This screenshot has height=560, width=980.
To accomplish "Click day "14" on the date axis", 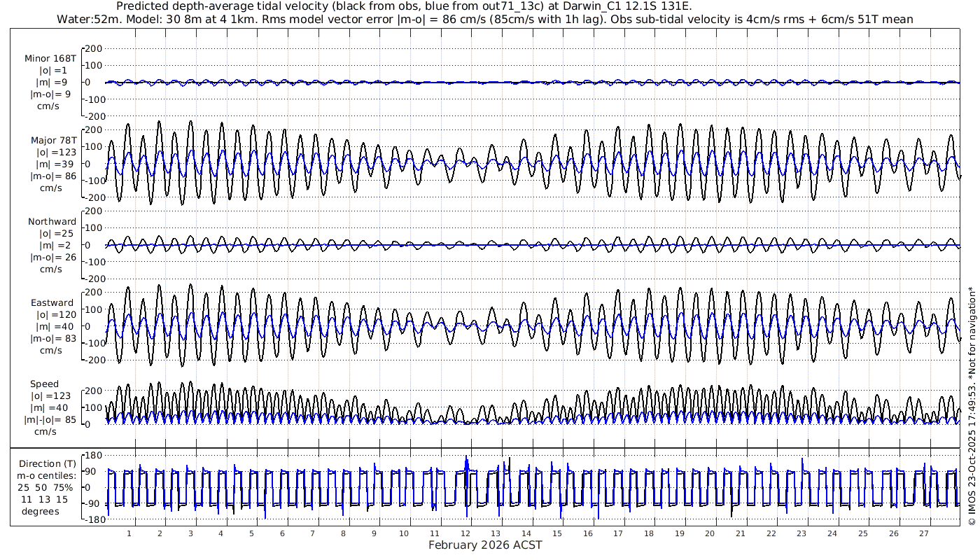I will [526, 533].
